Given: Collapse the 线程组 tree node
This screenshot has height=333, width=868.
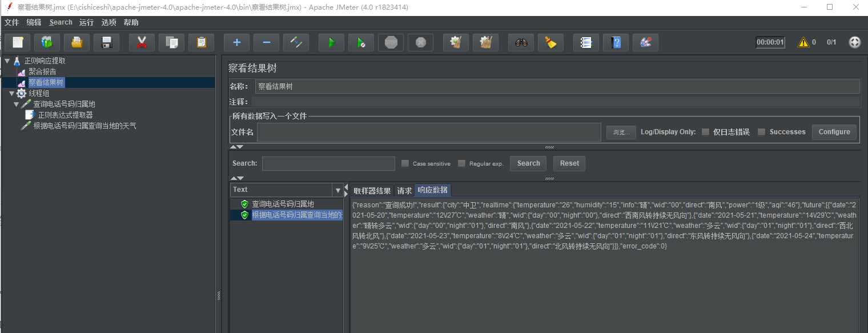Looking at the screenshot, I should (x=11, y=93).
